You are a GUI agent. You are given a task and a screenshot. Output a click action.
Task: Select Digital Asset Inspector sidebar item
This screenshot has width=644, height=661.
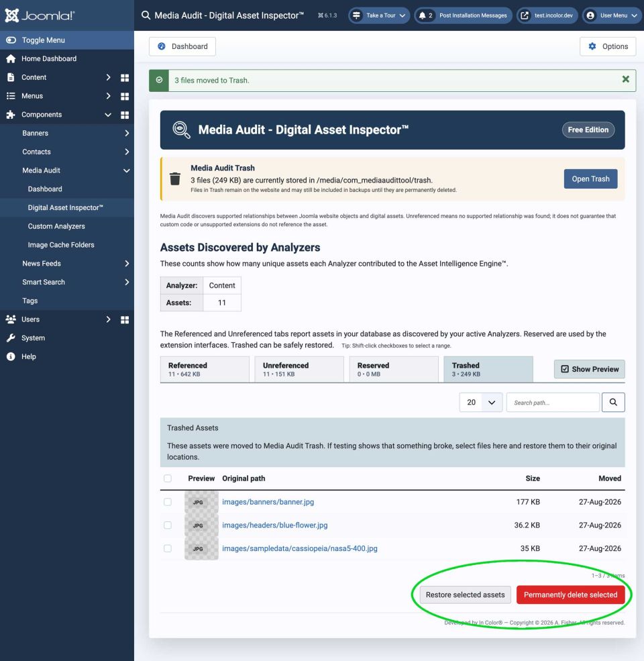point(65,207)
